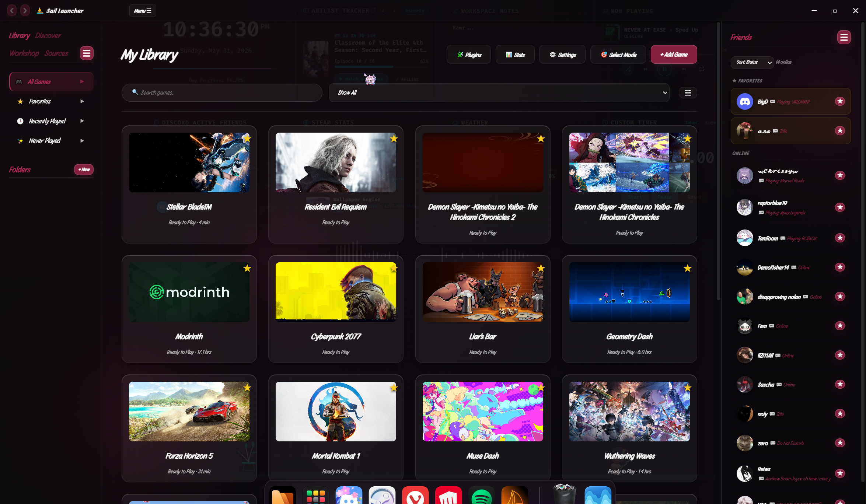Toggle favorite star on Modrinth card
This screenshot has width=866, height=504.
pos(247,269)
